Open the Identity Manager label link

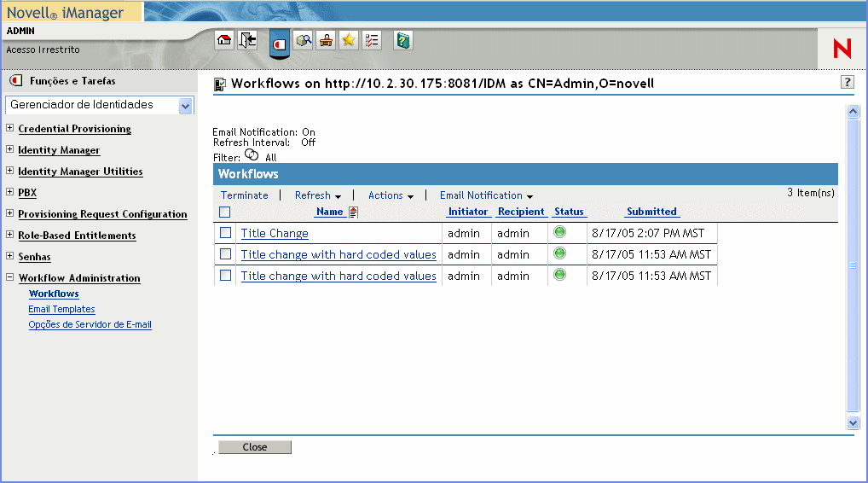[59, 150]
